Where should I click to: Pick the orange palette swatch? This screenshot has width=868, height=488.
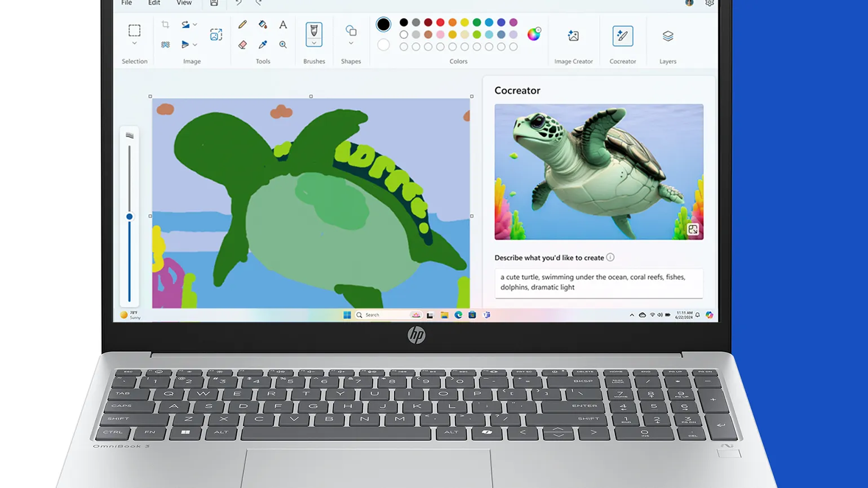pyautogui.click(x=453, y=23)
